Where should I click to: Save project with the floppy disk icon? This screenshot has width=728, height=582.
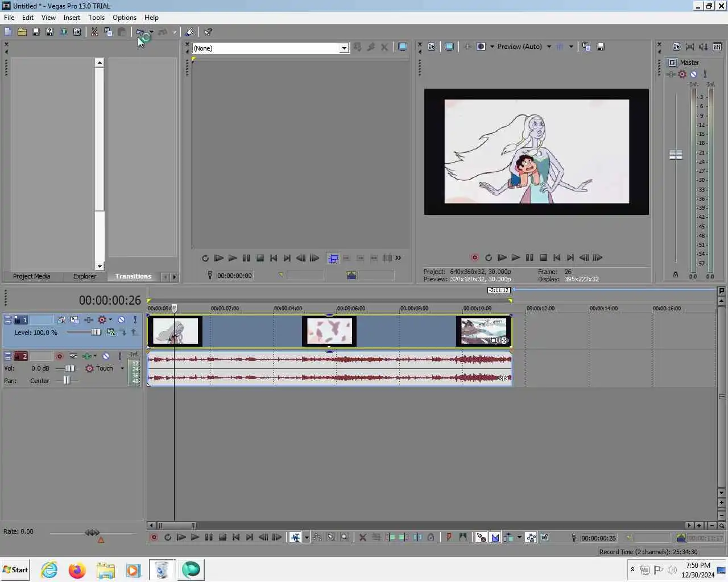[x=35, y=32]
